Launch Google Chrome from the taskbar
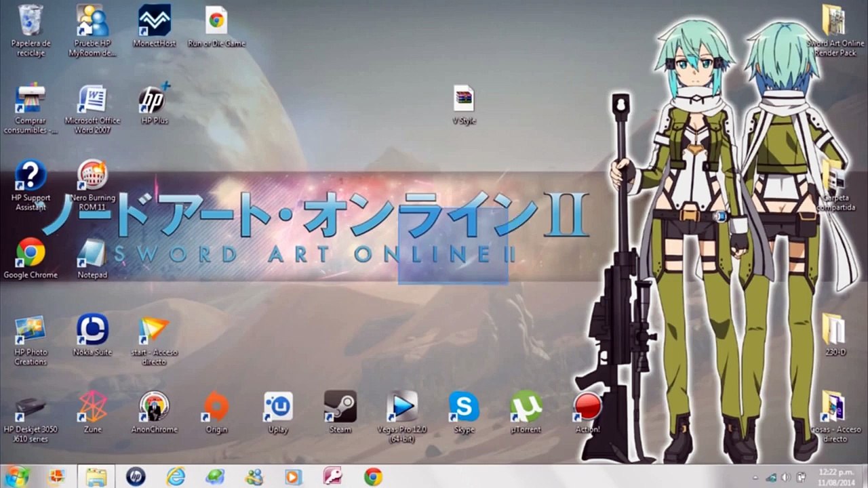Image resolution: width=868 pixels, height=488 pixels. click(x=372, y=476)
